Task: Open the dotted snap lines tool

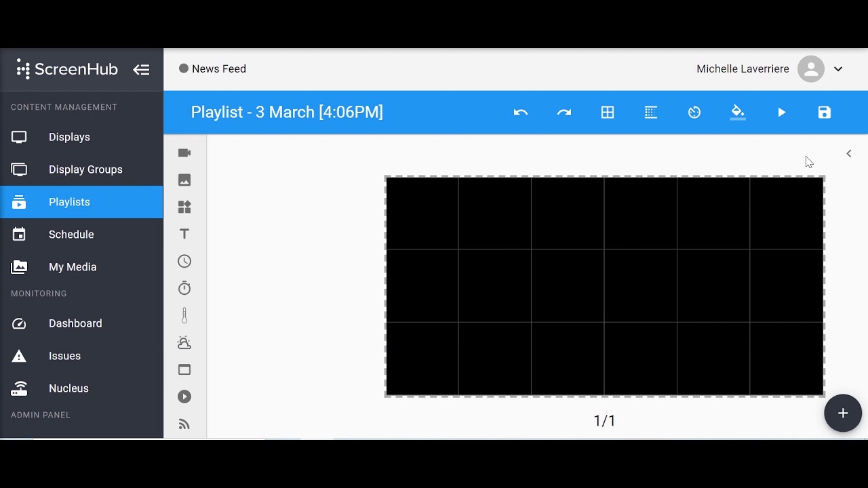Action: pyautogui.click(x=651, y=113)
